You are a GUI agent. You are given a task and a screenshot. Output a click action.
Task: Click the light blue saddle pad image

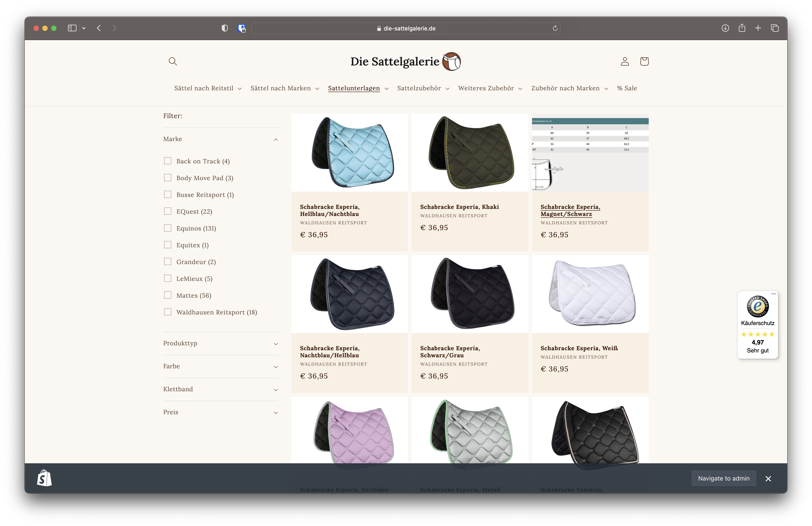[349, 152]
